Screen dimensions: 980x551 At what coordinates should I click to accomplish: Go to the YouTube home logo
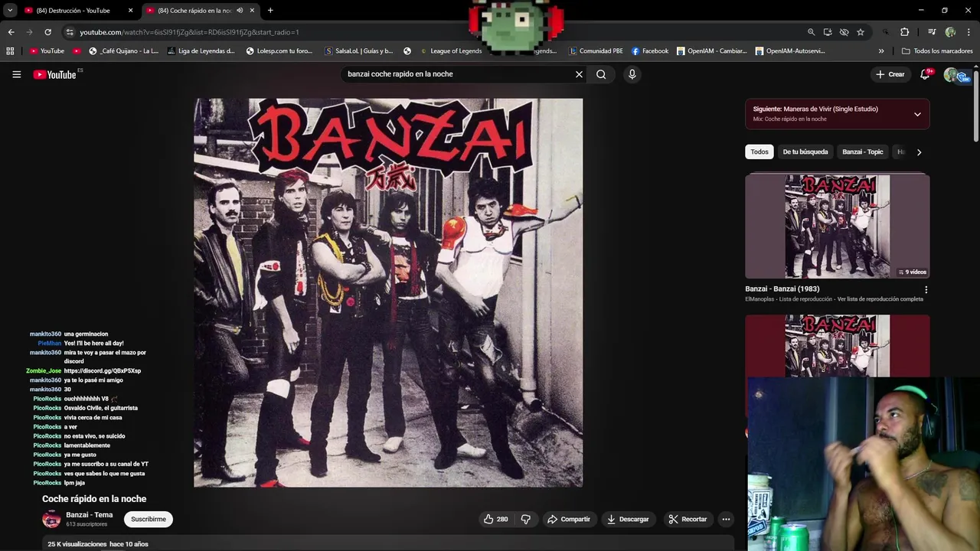(x=54, y=74)
